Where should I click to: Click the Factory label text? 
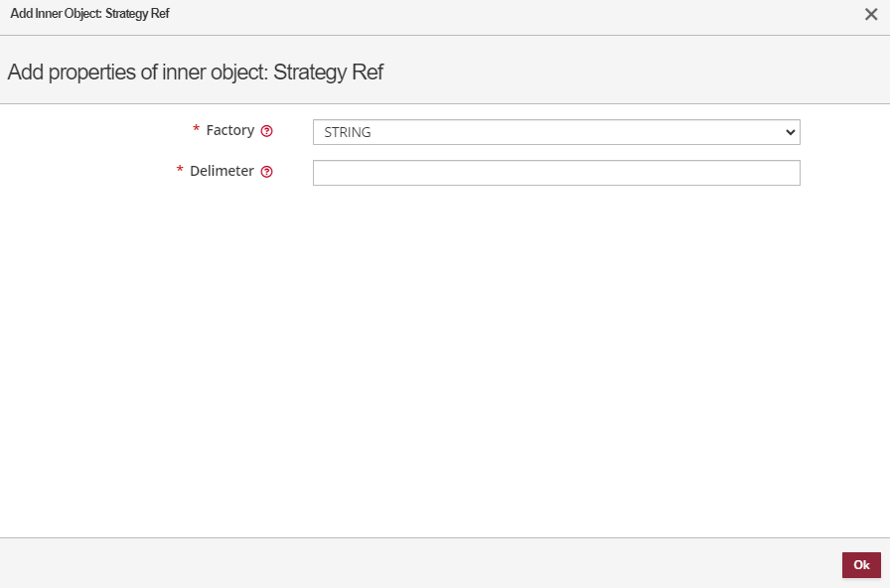[229, 130]
